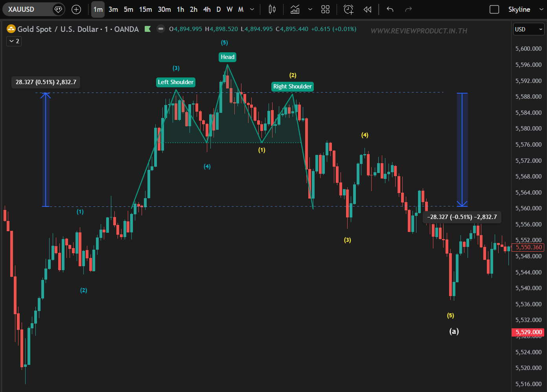Viewport: 547px width, 392px height.
Task: Click the grey minus status indicator
Action: 160,29
